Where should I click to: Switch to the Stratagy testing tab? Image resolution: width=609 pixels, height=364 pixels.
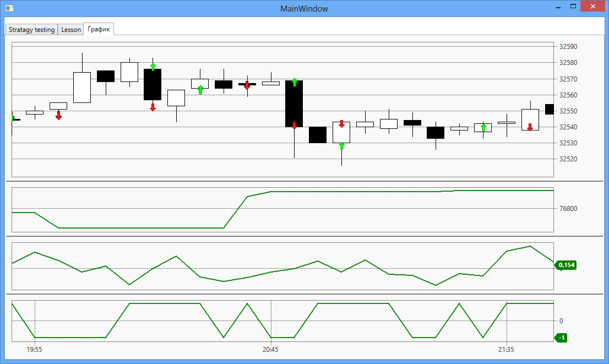pyautogui.click(x=31, y=30)
